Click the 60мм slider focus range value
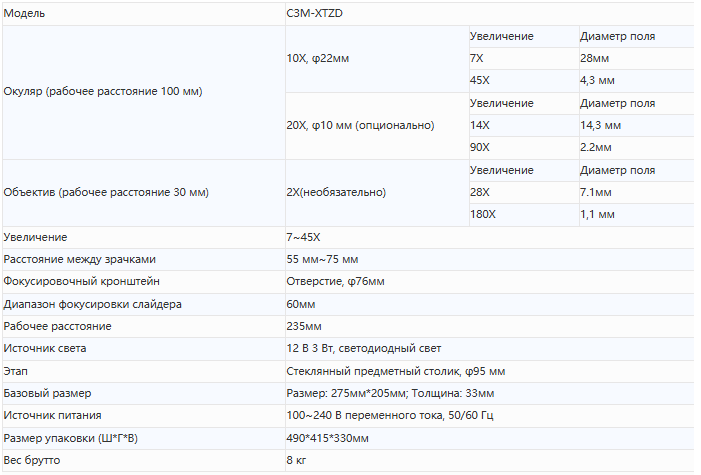701x475 pixels. point(301,304)
